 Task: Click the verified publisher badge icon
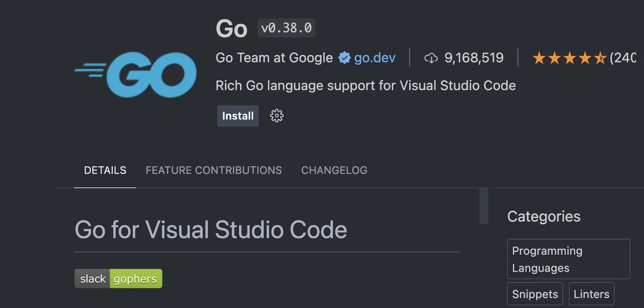[x=344, y=58]
